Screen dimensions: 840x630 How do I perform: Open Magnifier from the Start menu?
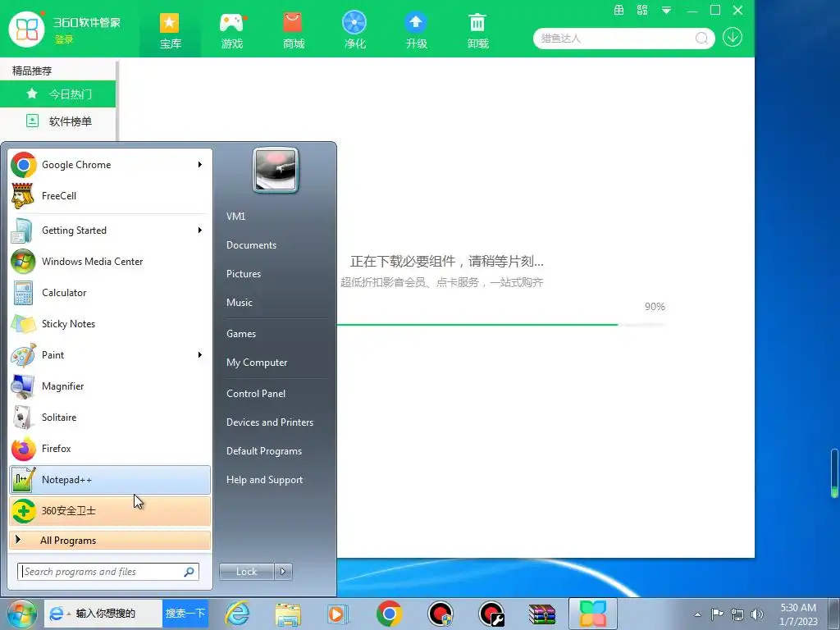pos(110,386)
